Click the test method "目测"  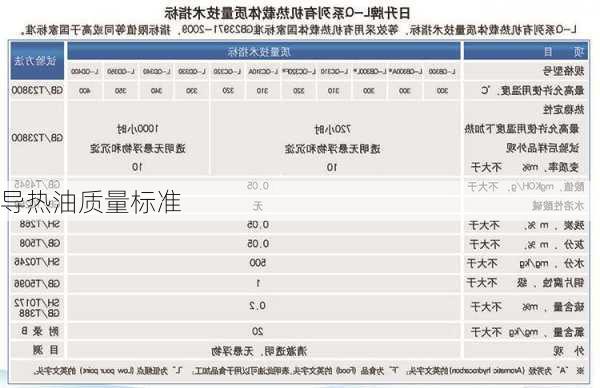46,350
